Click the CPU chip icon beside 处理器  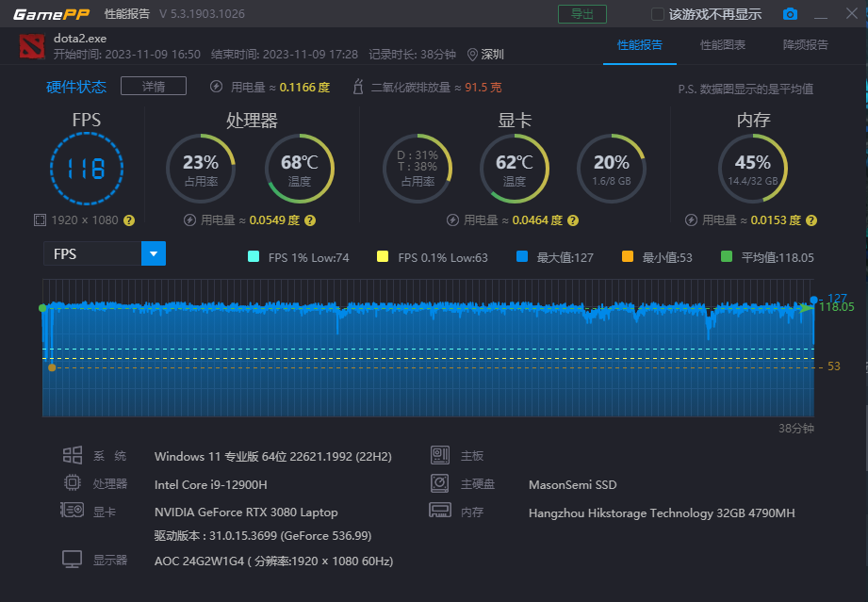coord(73,483)
